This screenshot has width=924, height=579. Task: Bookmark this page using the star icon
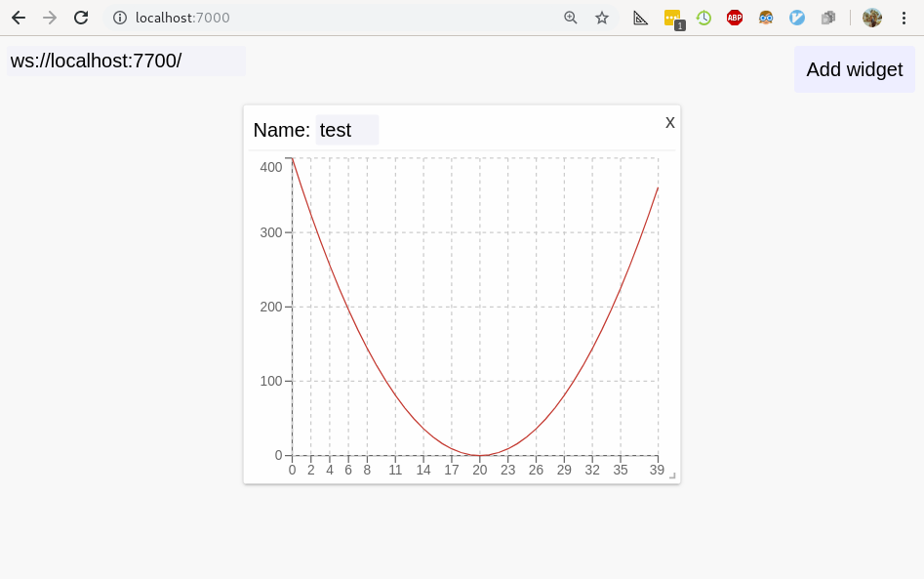(601, 18)
